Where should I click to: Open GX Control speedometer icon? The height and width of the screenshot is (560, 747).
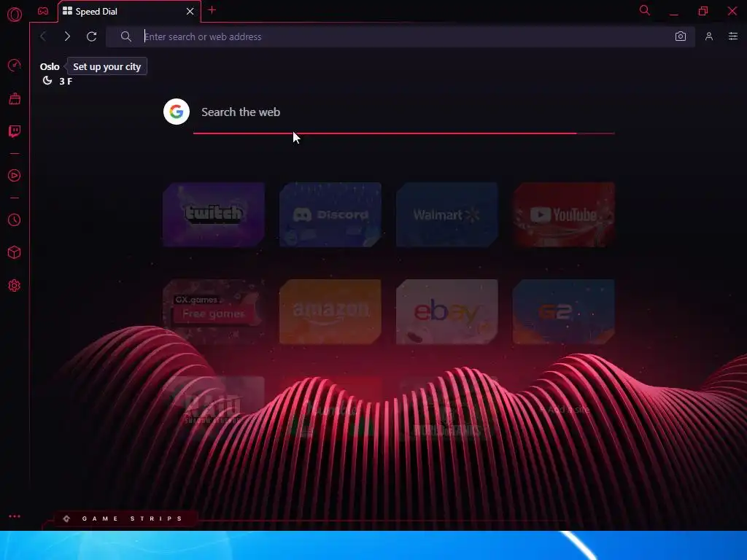pyautogui.click(x=15, y=65)
